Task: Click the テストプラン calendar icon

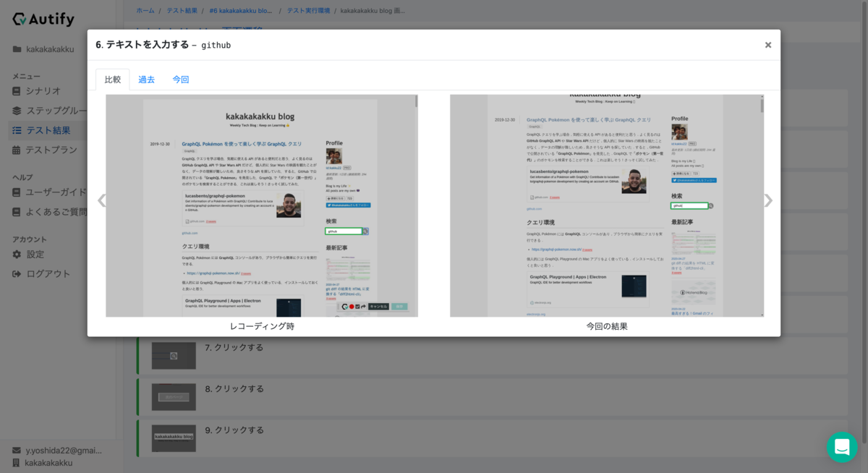Action: click(17, 150)
